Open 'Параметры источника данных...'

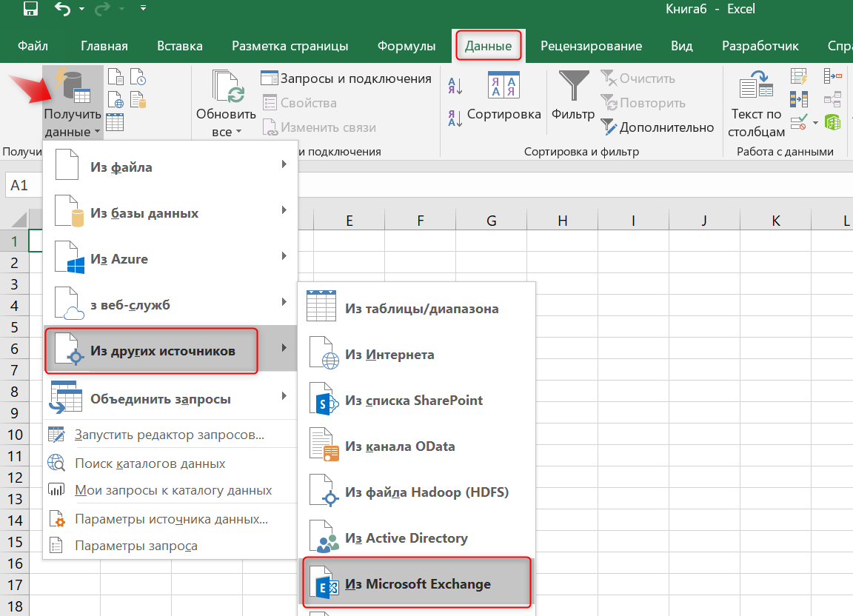170,518
